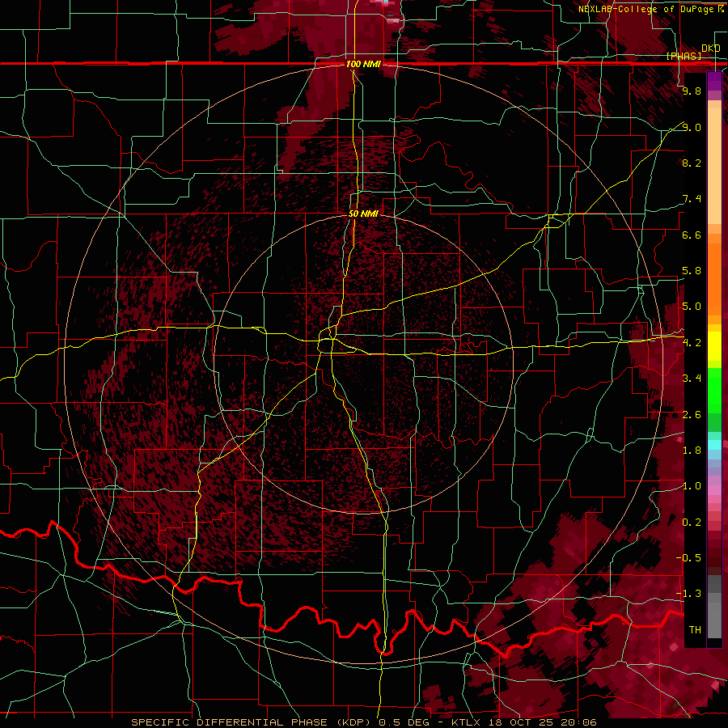Viewport: 728px width, 728px height.
Task: Click the '1.8' value on color scale
Action: tap(692, 451)
